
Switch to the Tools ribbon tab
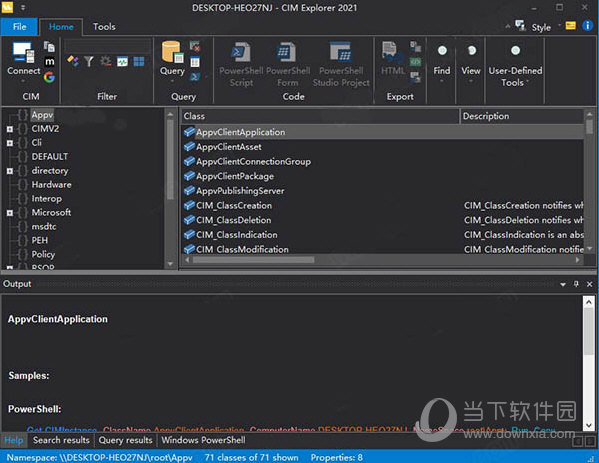coord(104,27)
